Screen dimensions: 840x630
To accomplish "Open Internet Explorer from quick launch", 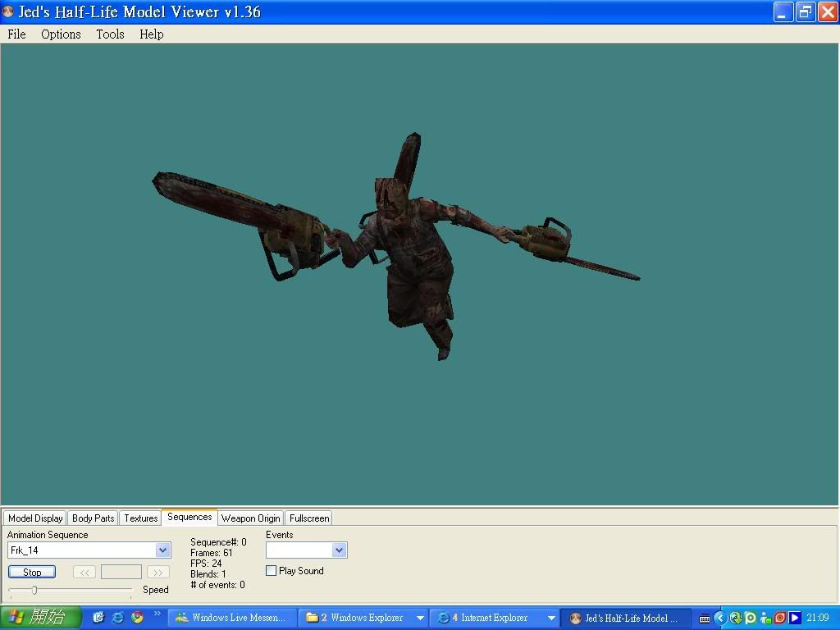I will coord(117,618).
